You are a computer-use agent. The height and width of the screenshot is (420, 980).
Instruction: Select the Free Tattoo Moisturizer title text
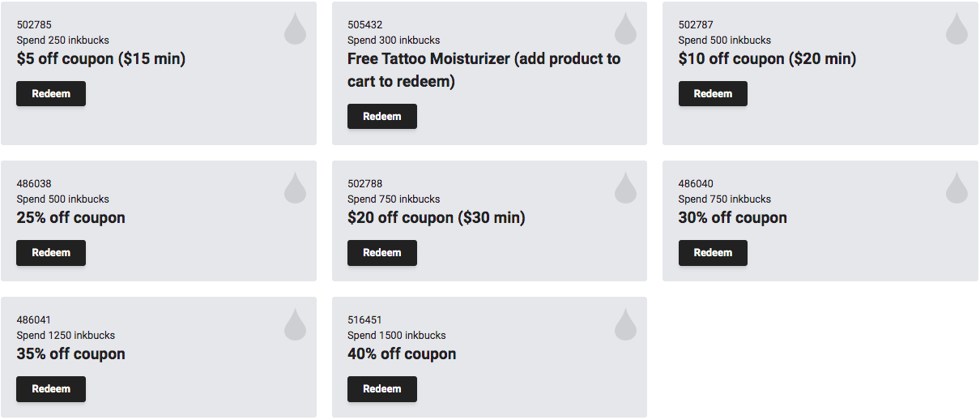tap(484, 70)
